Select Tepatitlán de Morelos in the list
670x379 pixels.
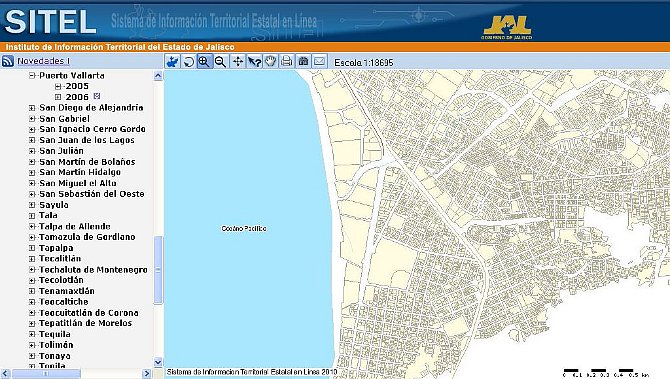point(85,323)
